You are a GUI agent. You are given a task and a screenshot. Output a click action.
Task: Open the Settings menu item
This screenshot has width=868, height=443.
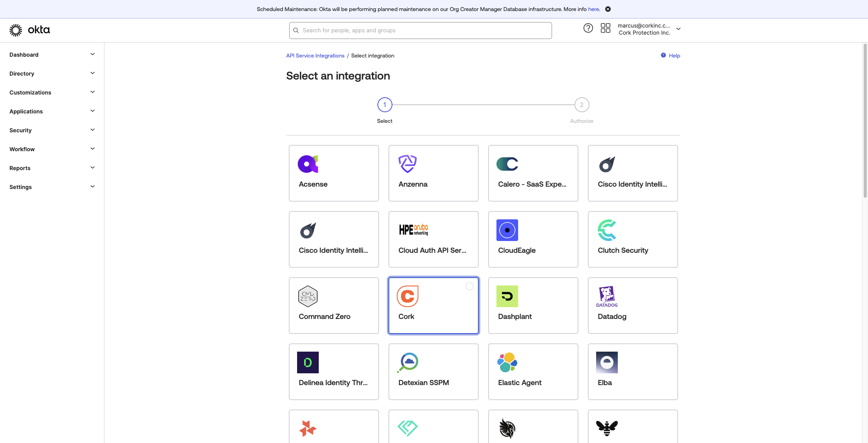[52, 187]
